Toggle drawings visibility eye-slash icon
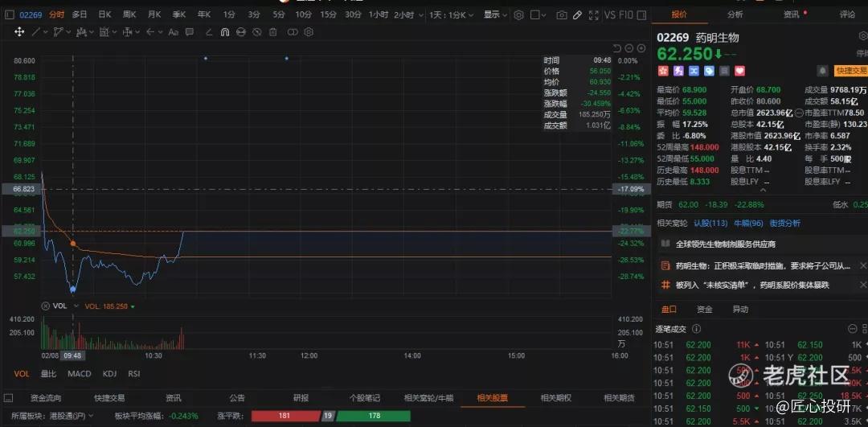Image resolution: width=868 pixels, height=427 pixels. pyautogui.click(x=256, y=32)
